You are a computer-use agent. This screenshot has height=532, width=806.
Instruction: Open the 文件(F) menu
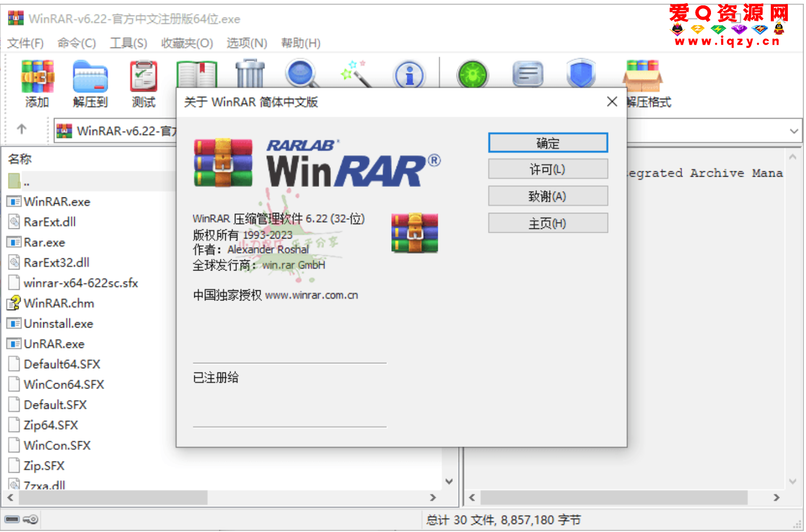click(25, 43)
